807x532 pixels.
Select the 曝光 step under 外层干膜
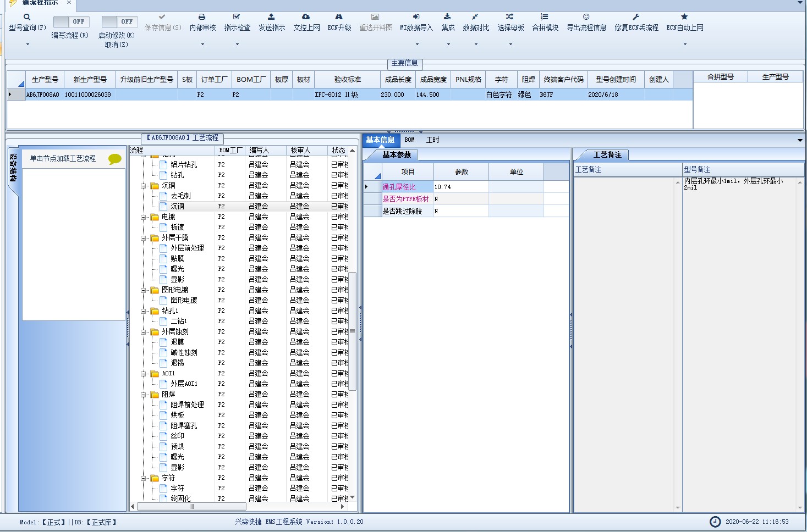(177, 269)
